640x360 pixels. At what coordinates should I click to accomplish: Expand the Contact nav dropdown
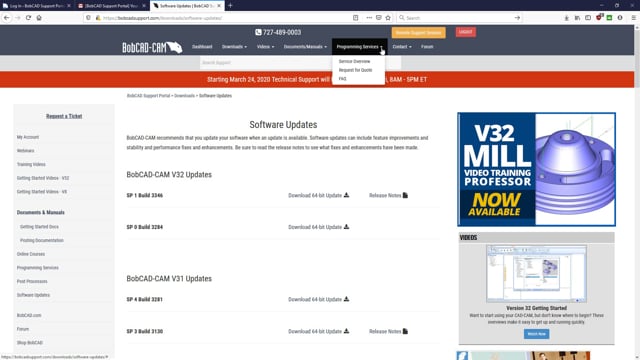402,47
